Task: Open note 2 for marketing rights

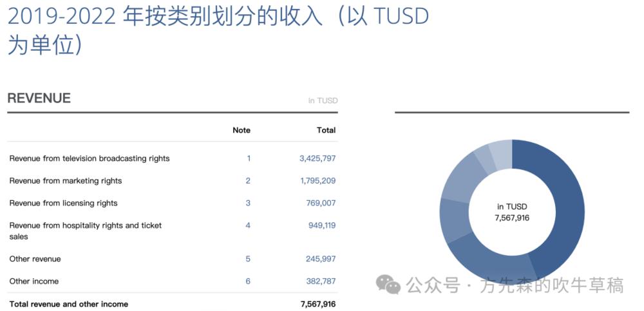Action: (x=248, y=181)
